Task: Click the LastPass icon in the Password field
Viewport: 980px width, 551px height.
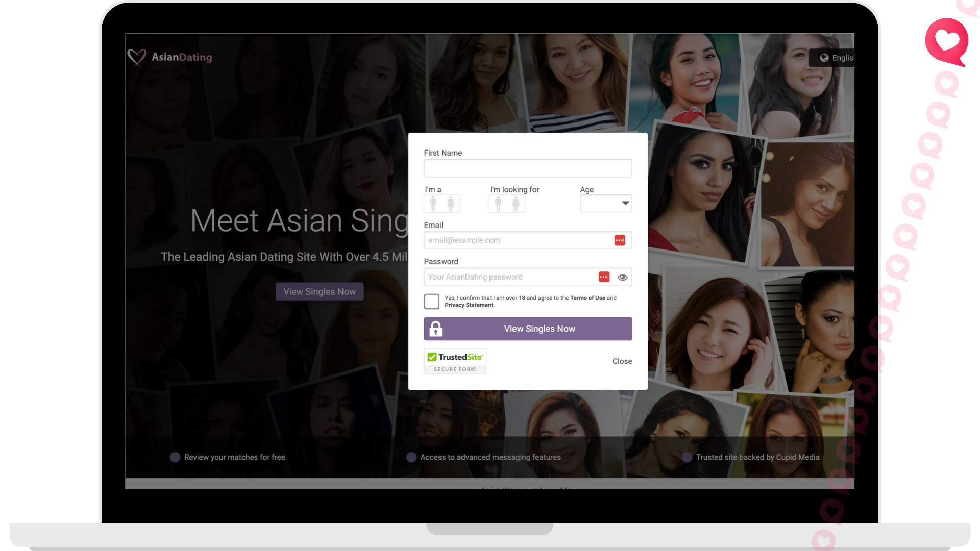Action: tap(604, 277)
